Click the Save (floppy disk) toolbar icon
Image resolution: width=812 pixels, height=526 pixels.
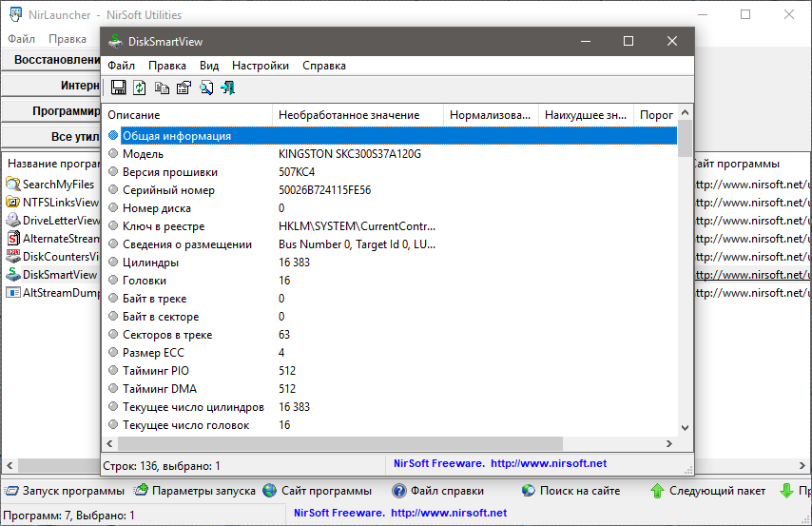pos(118,88)
